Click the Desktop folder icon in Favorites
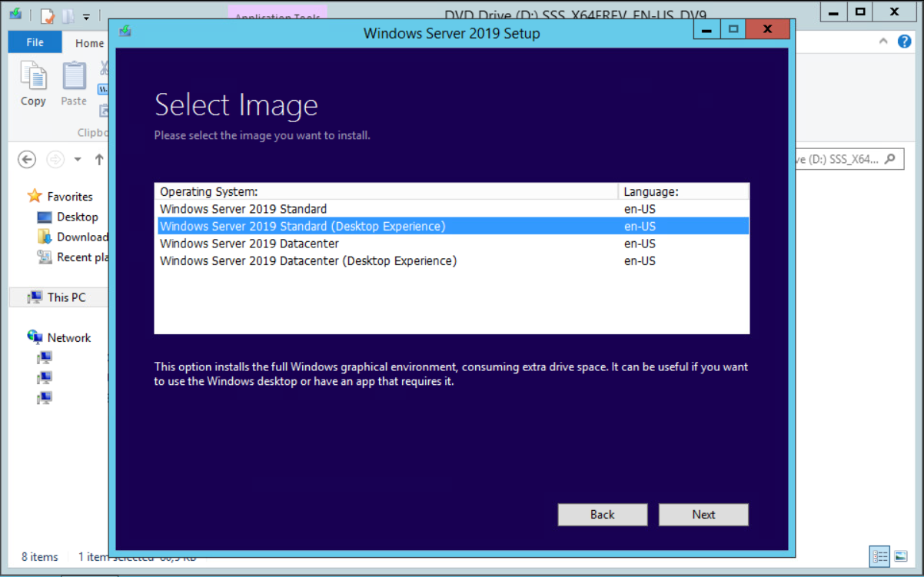 coord(45,217)
